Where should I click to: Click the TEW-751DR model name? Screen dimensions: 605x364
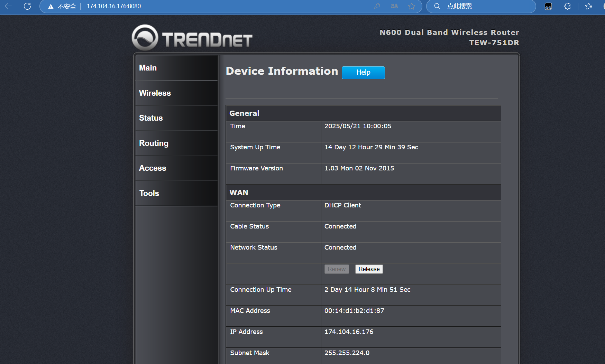click(x=494, y=43)
